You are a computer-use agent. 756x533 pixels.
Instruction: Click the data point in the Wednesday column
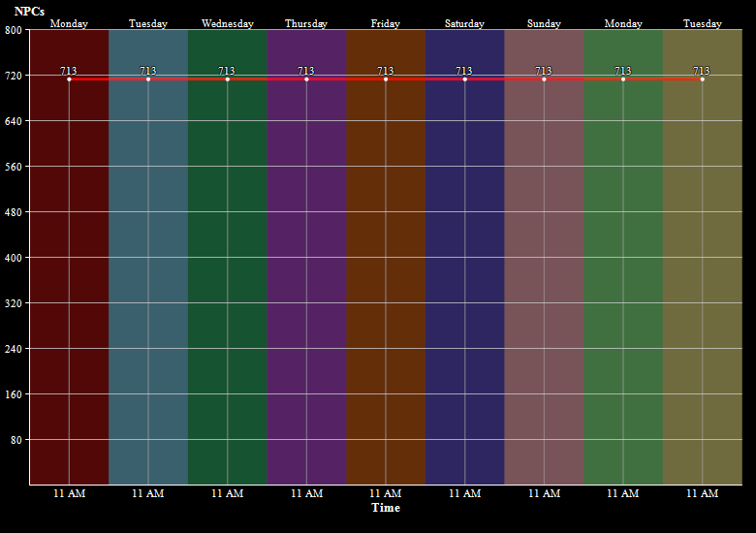227,79
